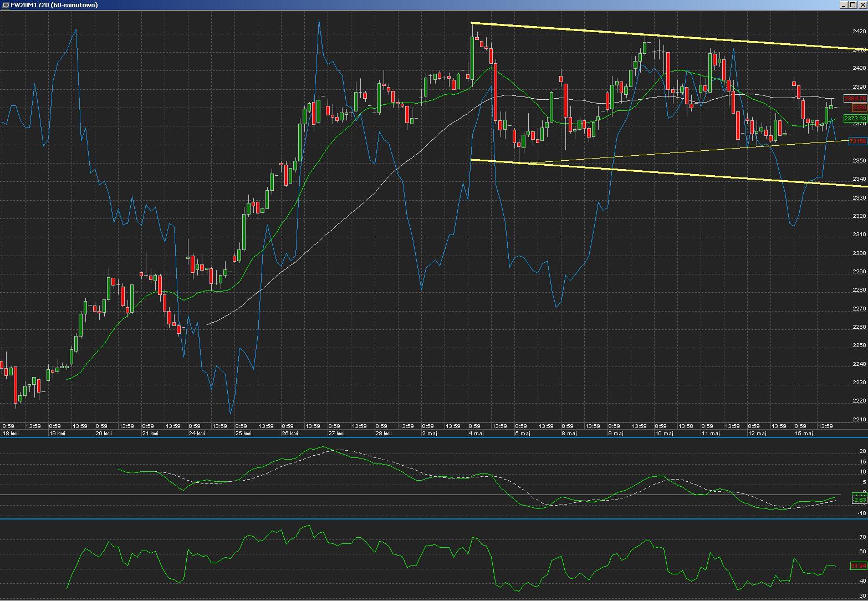Select the red 51.94 RSI value label

point(857,566)
